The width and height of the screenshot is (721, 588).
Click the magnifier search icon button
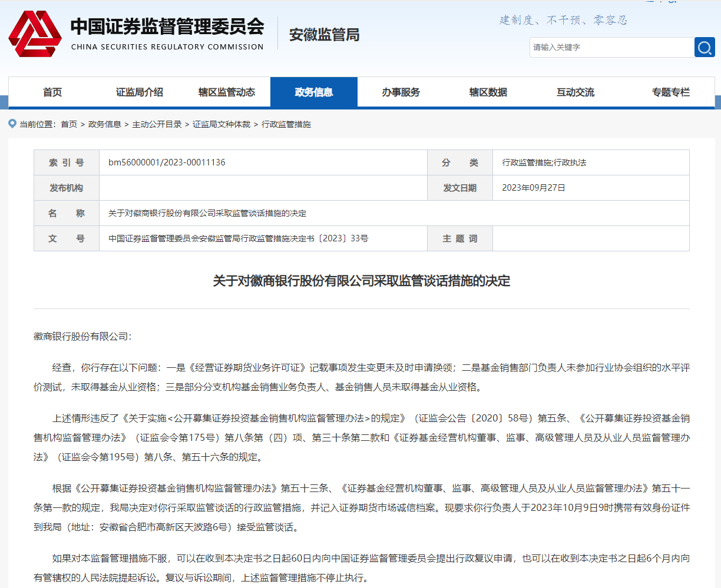tap(705, 47)
